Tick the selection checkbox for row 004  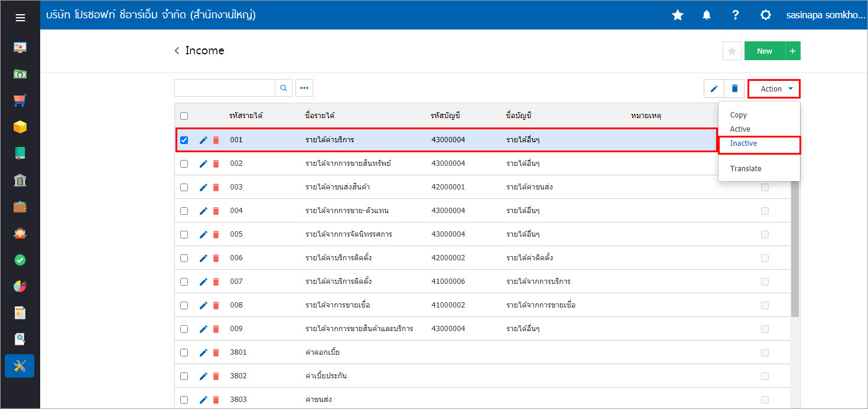coord(184,211)
